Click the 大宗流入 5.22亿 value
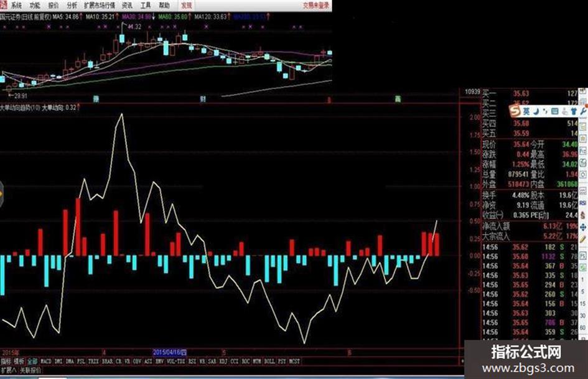The width and height of the screenshot is (588, 379). click(553, 236)
